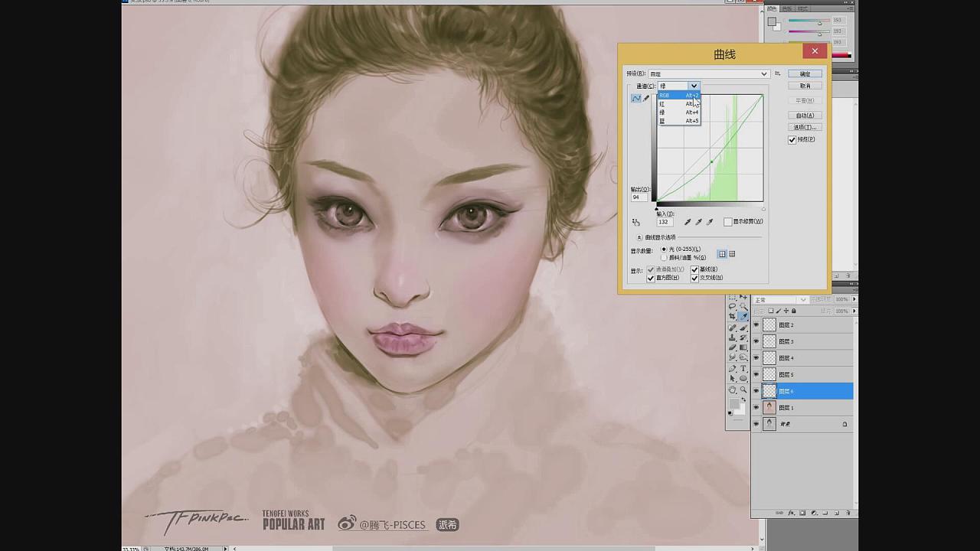Image resolution: width=980 pixels, height=551 pixels.
Task: Switch to the 颜色 color tab
Action: [x=772, y=8]
